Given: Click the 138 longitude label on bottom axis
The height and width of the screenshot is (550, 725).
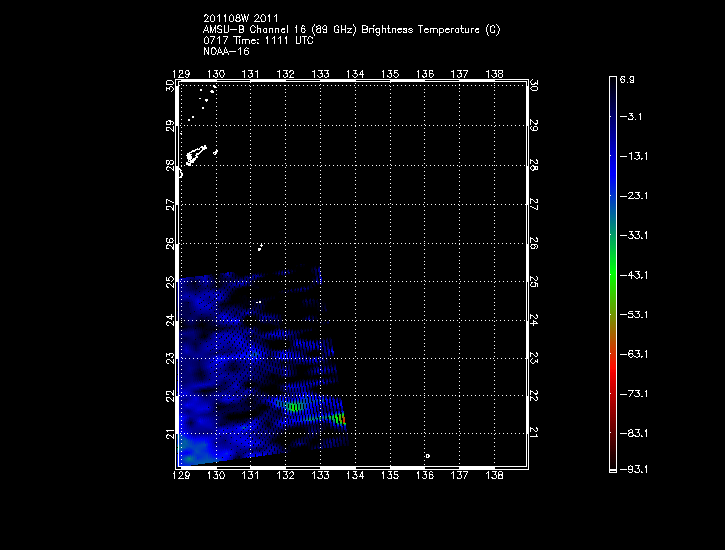Looking at the screenshot, I should tap(494, 476).
